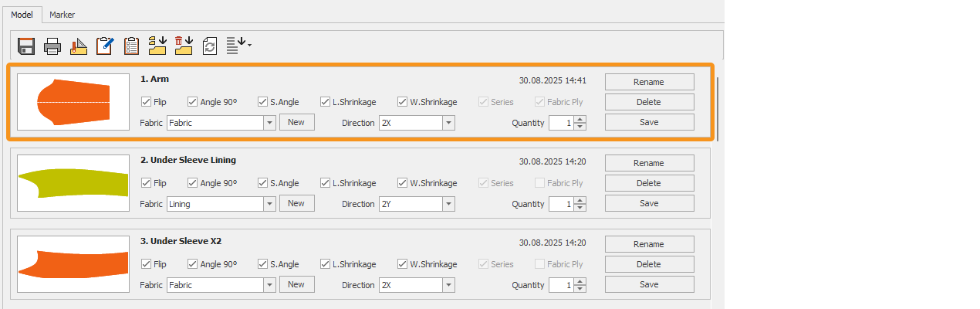Image resolution: width=980 pixels, height=309 pixels.
Task: Toggle Angle 90° for Under Sleeve Lining
Action: [192, 183]
